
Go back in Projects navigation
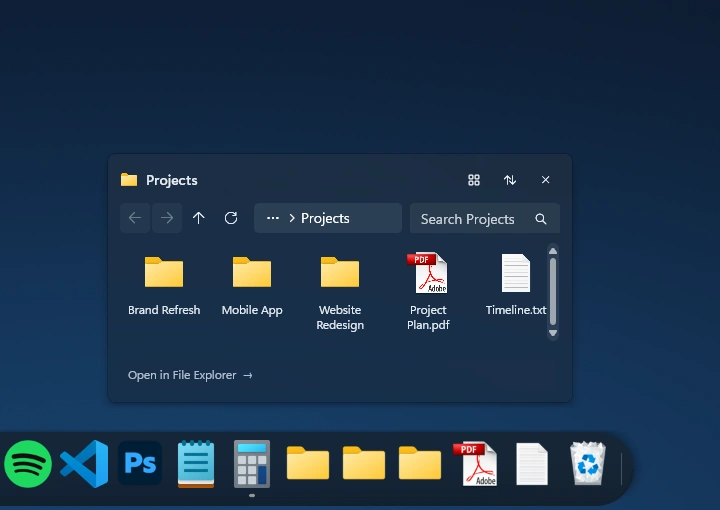[135, 218]
